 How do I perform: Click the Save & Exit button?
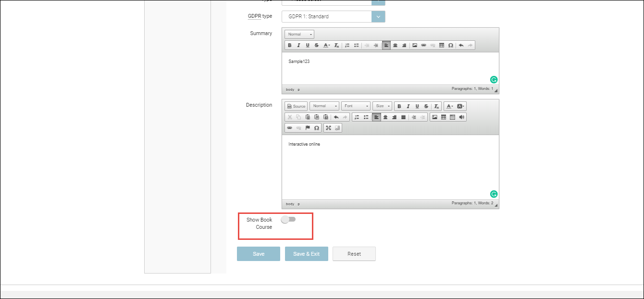(306, 254)
